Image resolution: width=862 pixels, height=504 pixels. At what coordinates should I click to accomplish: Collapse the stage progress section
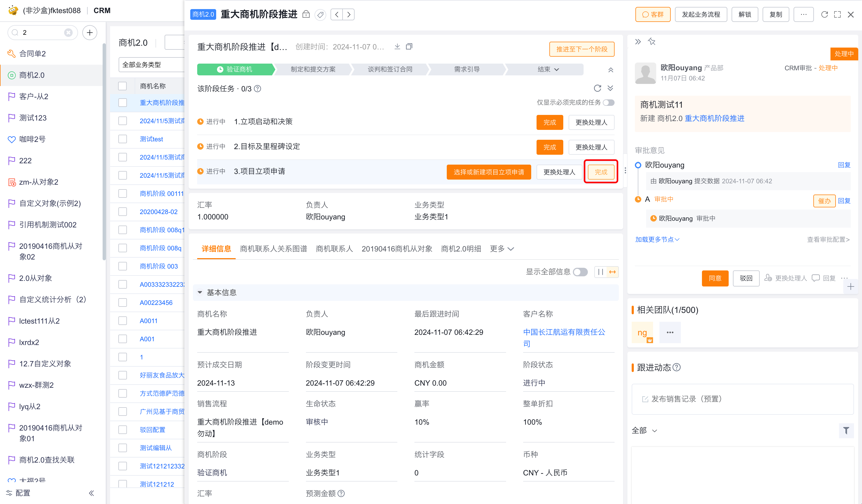611,70
